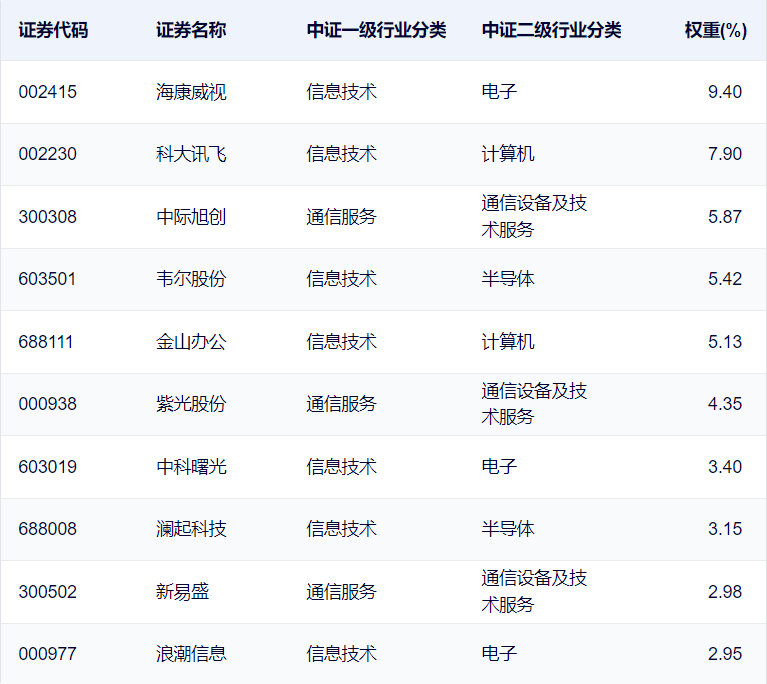The image size is (767, 684).
Task: Click 半导体 in the 韦尔股份 row
Action: tap(508, 279)
